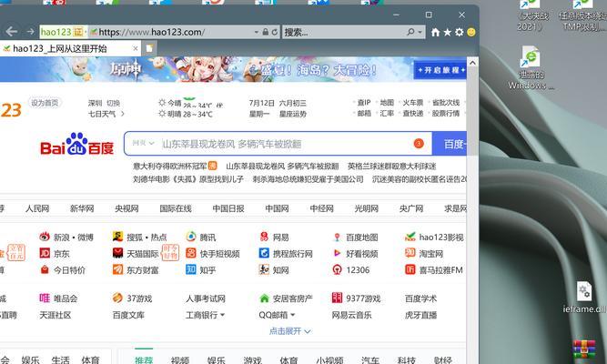Select 新华网 in news site bar
607x364 pixels.
coord(82,208)
